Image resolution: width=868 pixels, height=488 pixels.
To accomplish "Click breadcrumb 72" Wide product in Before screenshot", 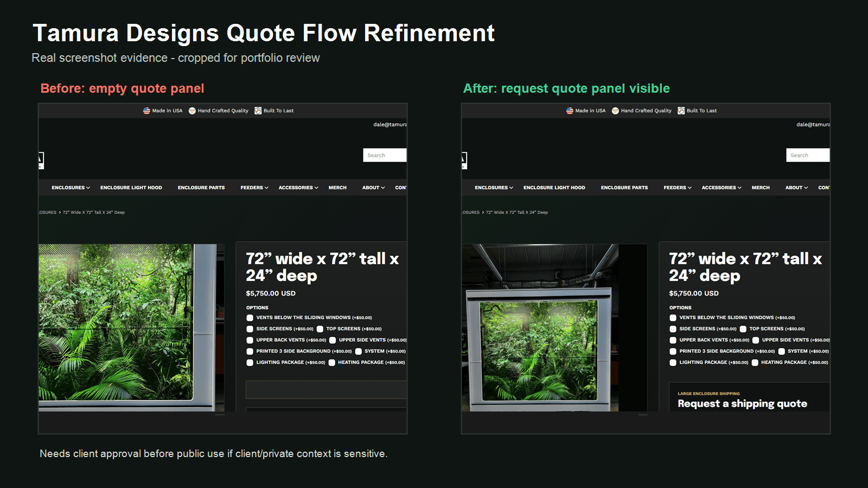I will pyautogui.click(x=94, y=213).
